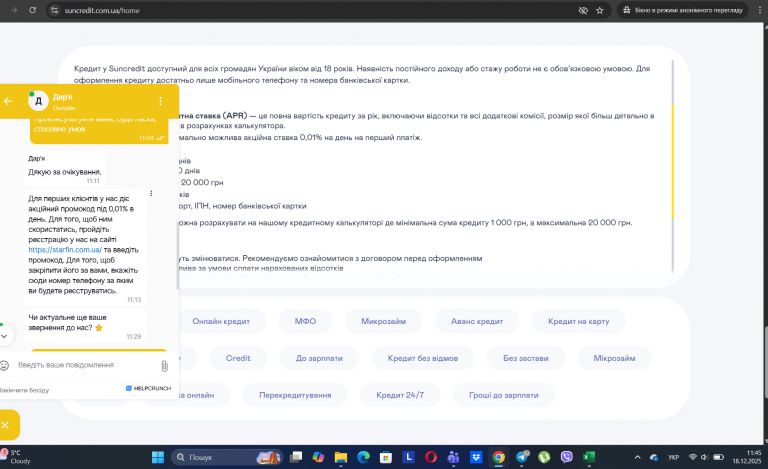Select the До зарплати tag

coord(319,358)
